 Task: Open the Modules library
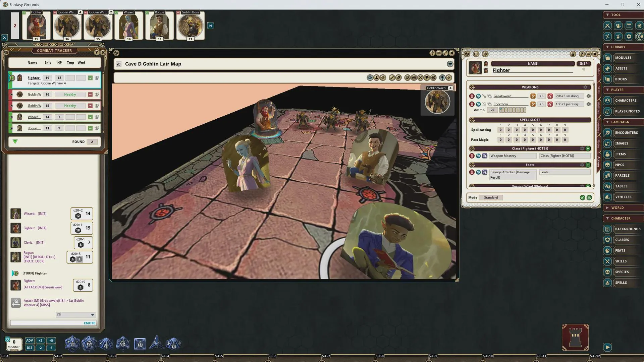623,58
